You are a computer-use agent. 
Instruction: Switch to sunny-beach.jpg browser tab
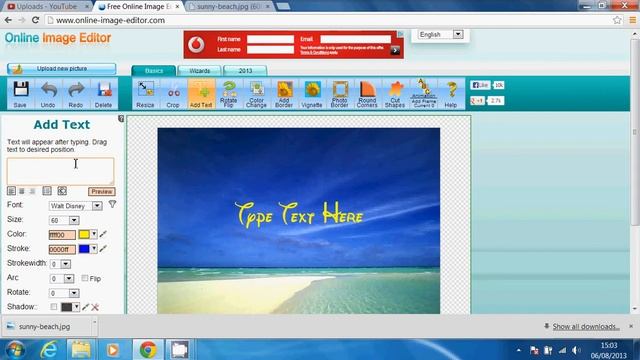[229, 7]
